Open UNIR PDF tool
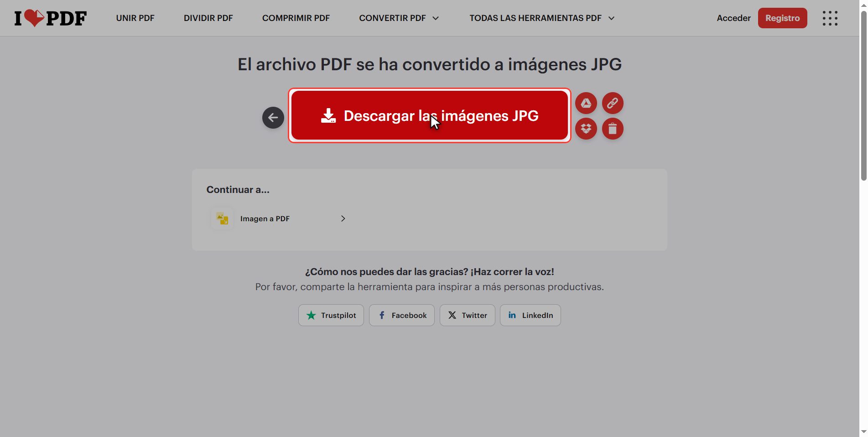Image resolution: width=868 pixels, height=437 pixels. pos(135,18)
